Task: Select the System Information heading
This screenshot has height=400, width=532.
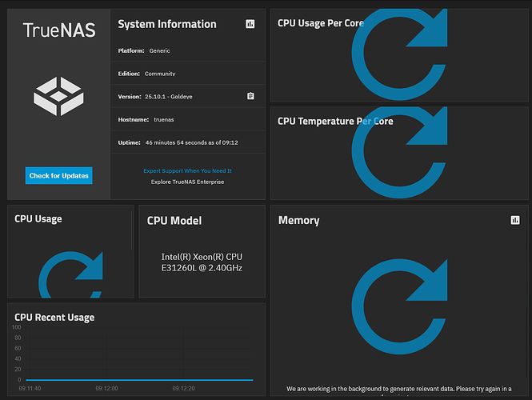Action: pyautogui.click(x=167, y=24)
